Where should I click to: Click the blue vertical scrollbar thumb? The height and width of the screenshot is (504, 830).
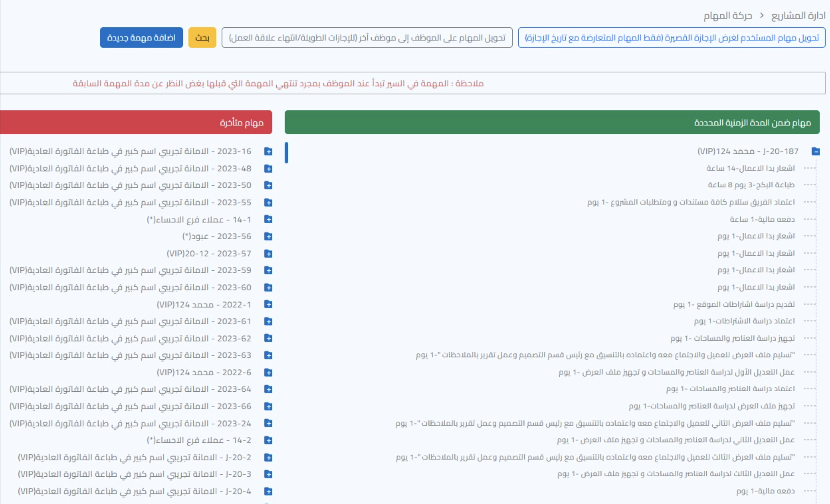click(286, 153)
